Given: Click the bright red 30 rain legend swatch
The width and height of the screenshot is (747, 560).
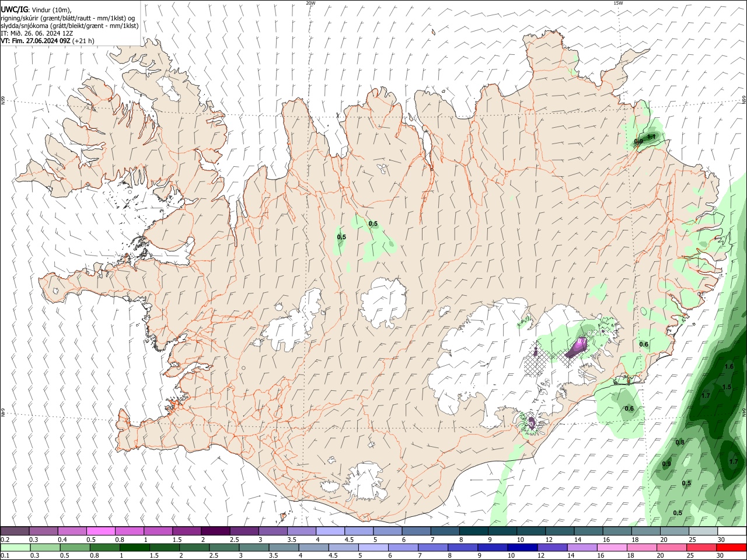Looking at the screenshot, I should point(731,548).
